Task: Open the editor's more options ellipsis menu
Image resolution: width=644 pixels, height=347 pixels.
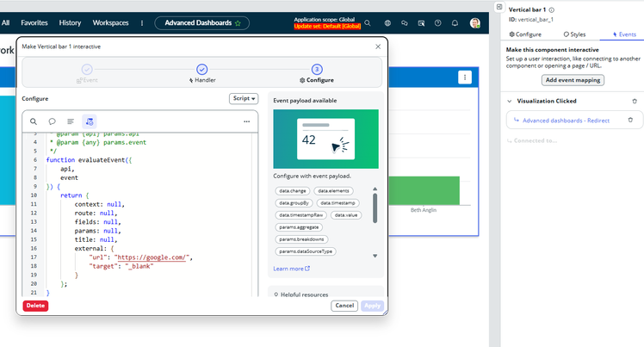Action: [246, 121]
